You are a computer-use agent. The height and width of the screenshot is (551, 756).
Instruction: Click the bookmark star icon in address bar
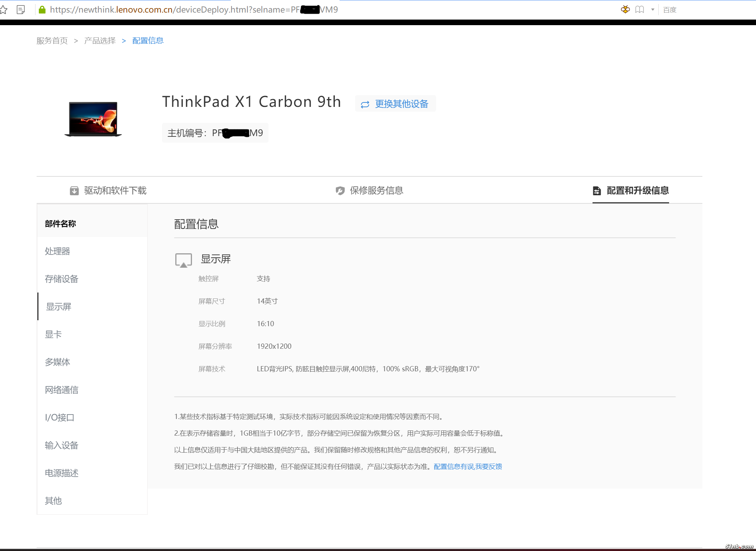click(3, 10)
